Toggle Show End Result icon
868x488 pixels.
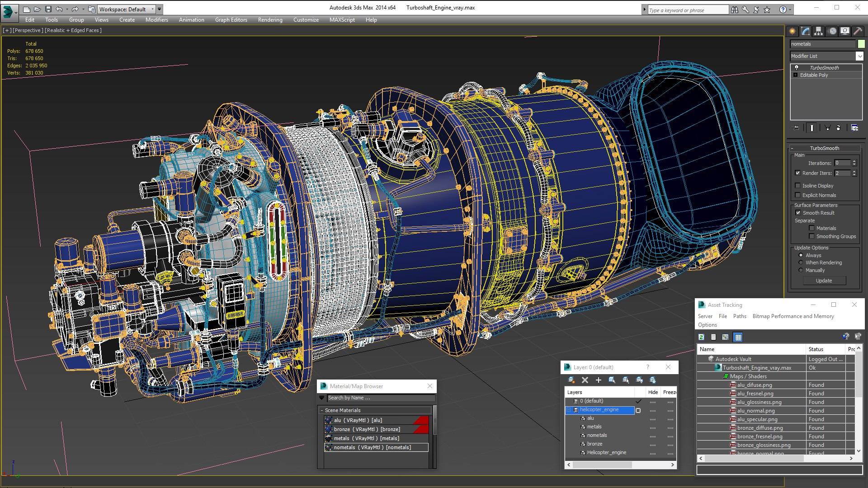click(x=812, y=128)
